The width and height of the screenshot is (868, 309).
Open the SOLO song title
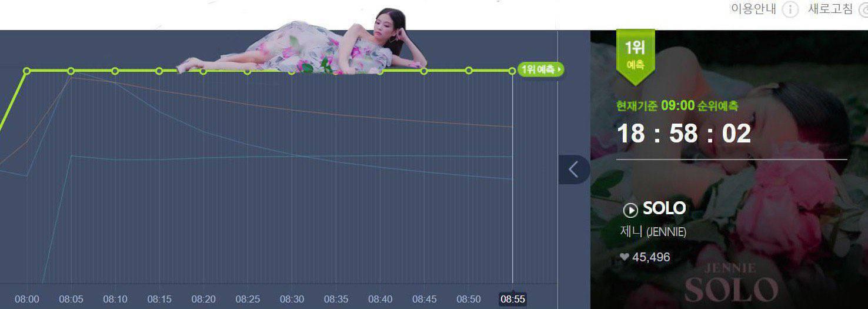point(664,208)
